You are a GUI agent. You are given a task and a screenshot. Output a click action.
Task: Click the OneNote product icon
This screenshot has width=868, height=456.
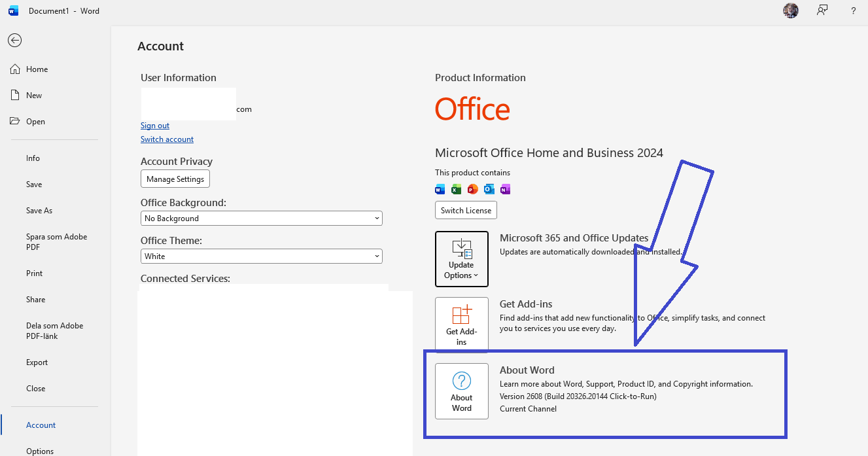pyautogui.click(x=505, y=190)
